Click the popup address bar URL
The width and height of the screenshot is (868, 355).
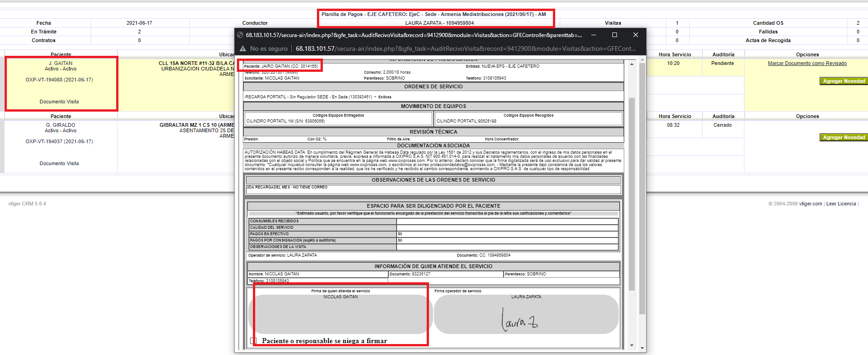click(466, 48)
